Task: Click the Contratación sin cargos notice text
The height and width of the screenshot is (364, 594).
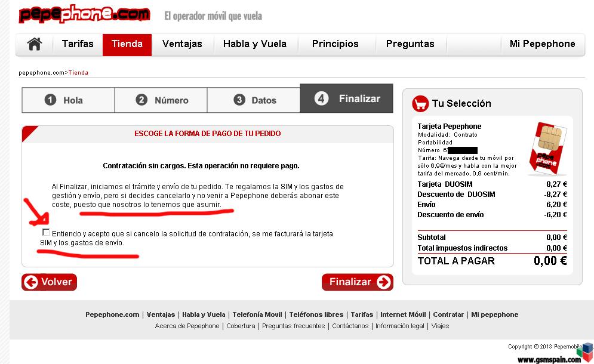Action: (x=201, y=165)
